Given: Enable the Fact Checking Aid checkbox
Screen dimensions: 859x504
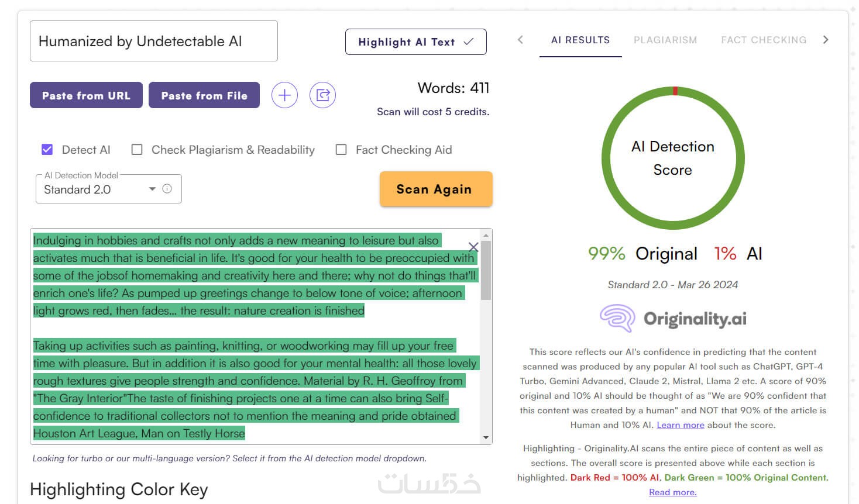Looking at the screenshot, I should coord(341,150).
